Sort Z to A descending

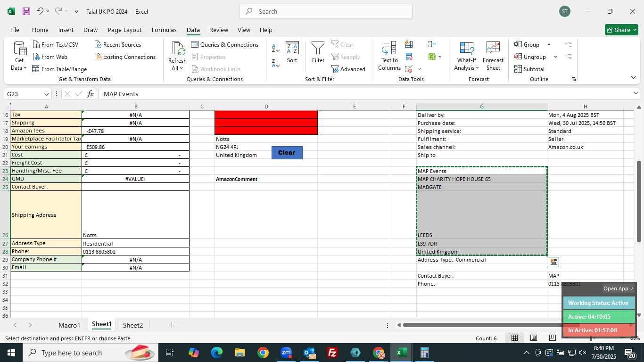[276, 63]
